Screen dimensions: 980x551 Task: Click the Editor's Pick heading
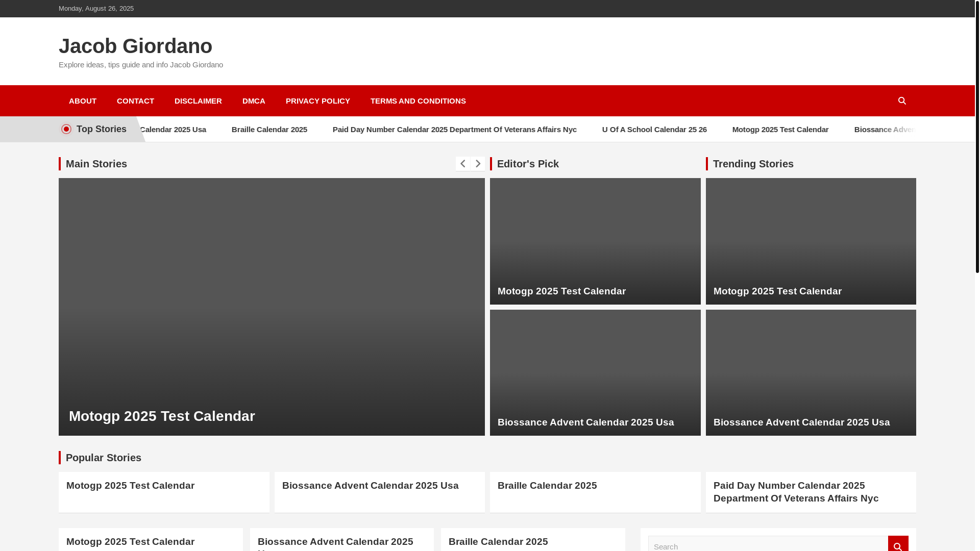528,164
